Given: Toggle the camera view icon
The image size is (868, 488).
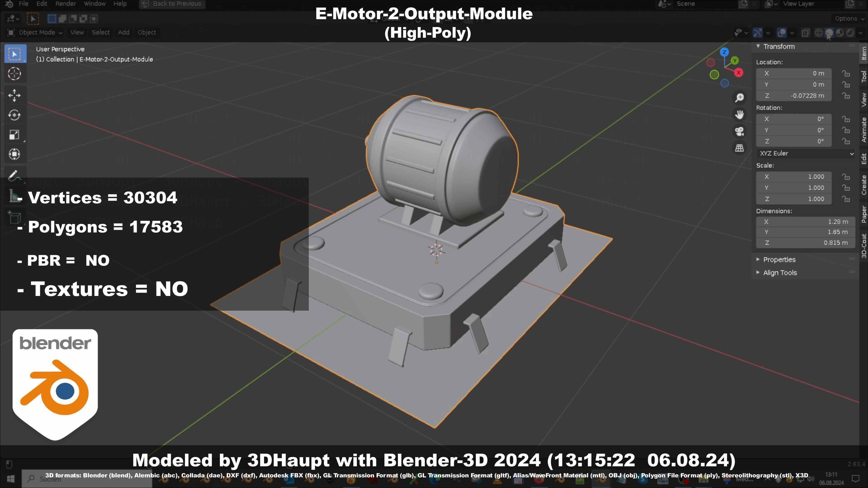Looking at the screenshot, I should 739,131.
